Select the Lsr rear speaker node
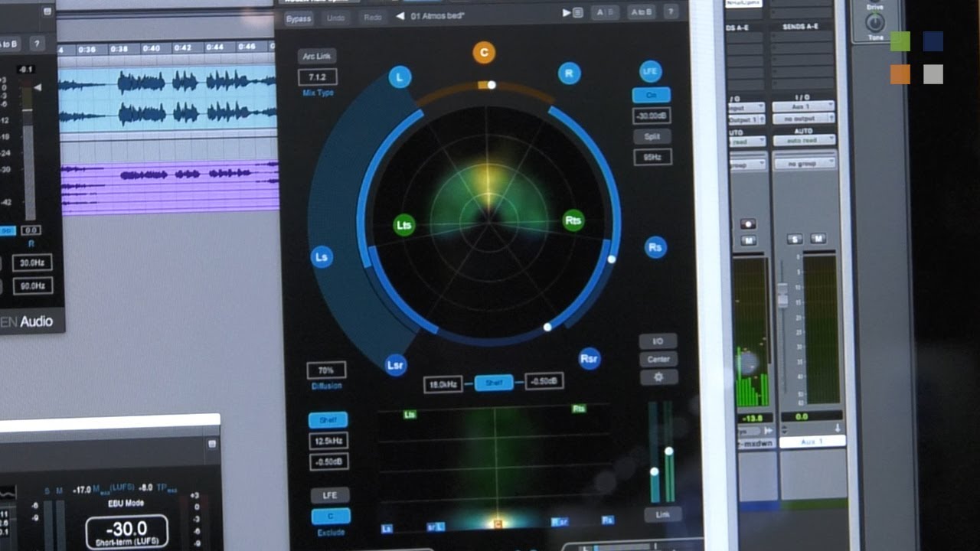980x551 pixels. point(395,365)
